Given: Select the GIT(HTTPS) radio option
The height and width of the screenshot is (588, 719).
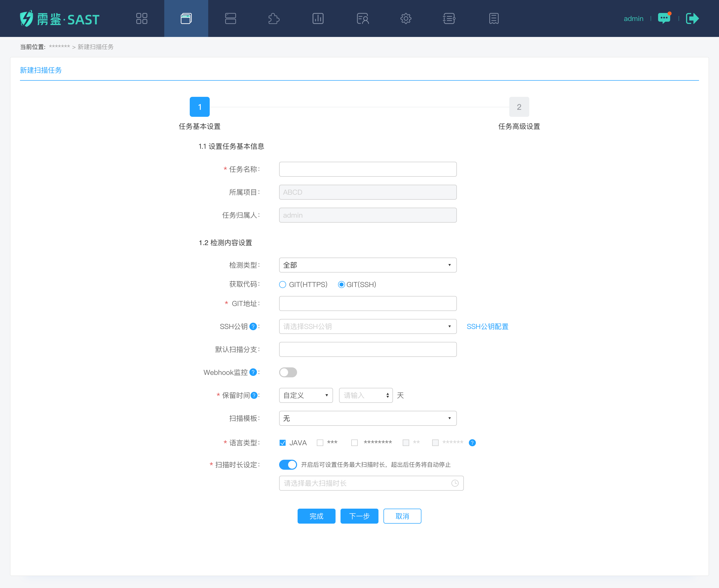Looking at the screenshot, I should 283,285.
